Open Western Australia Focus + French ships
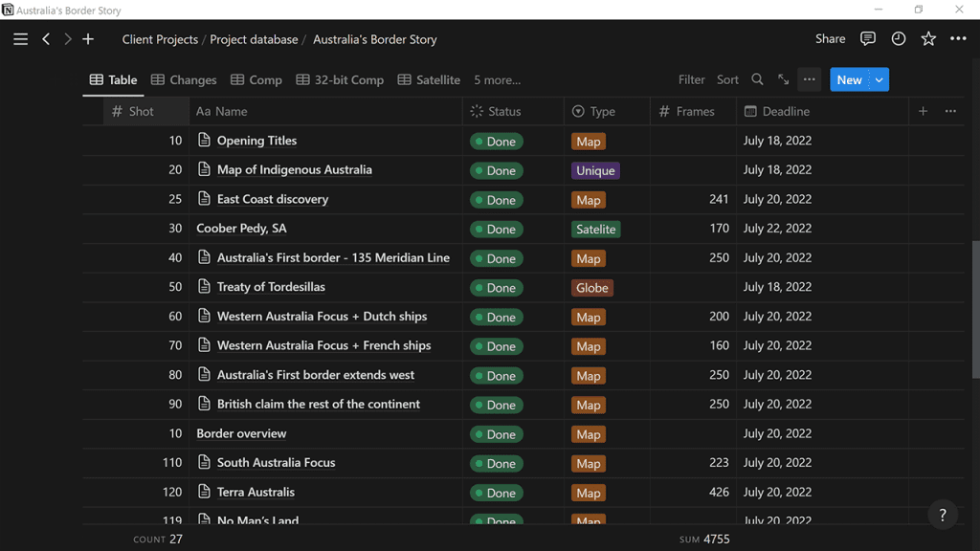The width and height of the screenshot is (980, 551). click(323, 344)
